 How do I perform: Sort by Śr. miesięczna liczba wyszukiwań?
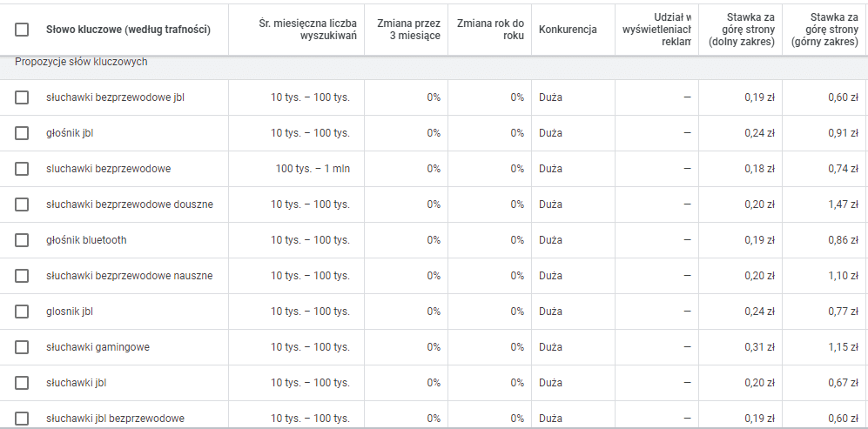point(307,30)
